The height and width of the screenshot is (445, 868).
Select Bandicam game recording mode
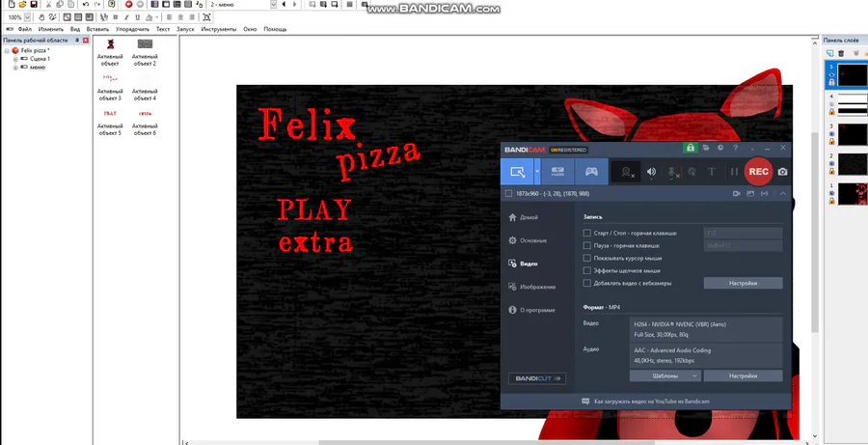[x=592, y=172]
